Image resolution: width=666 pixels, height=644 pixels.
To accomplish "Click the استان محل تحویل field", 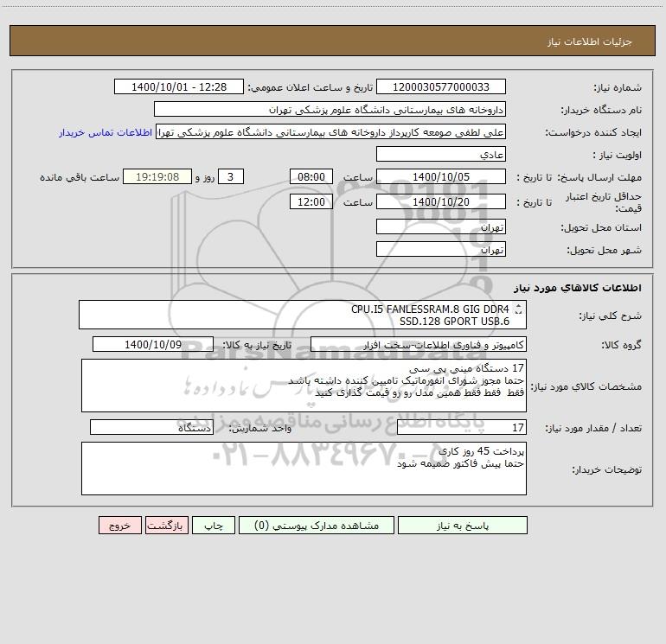I will coord(441,226).
